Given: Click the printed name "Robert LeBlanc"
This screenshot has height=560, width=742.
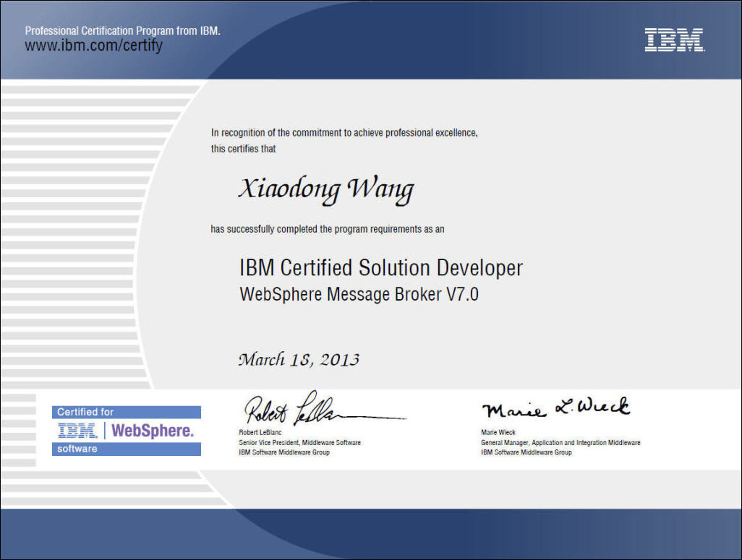Looking at the screenshot, I should (x=260, y=432).
